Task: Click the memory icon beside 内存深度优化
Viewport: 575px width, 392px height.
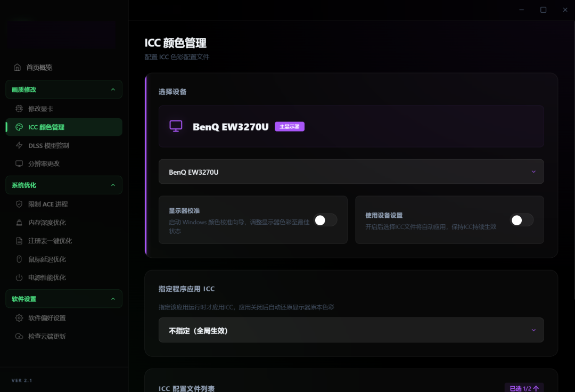Action: (x=19, y=222)
